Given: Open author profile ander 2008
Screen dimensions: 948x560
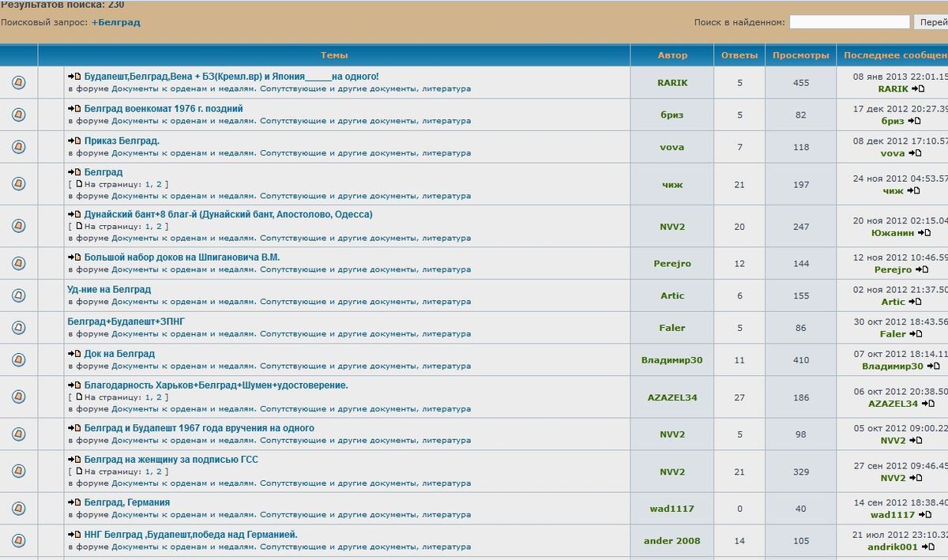Looking at the screenshot, I should [x=671, y=541].
